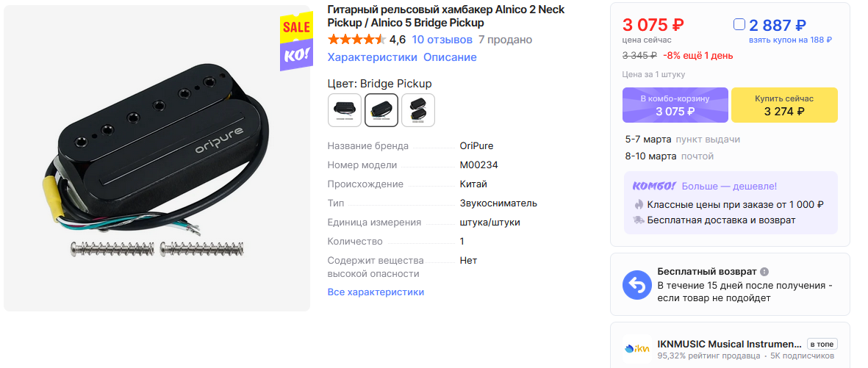Viewport: 868px width, 368px height.
Task: Select the first pickup color variant
Action: pos(345,110)
